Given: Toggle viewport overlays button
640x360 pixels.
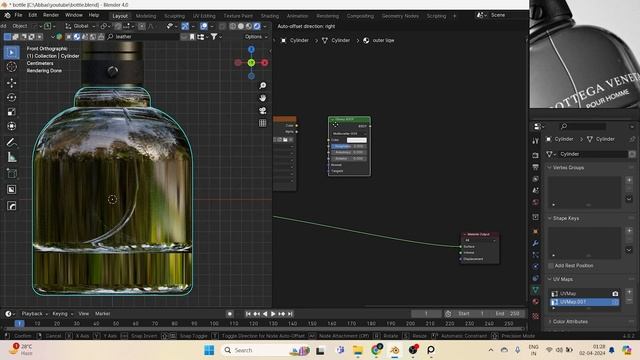Looking at the screenshot, I should click(204, 26).
